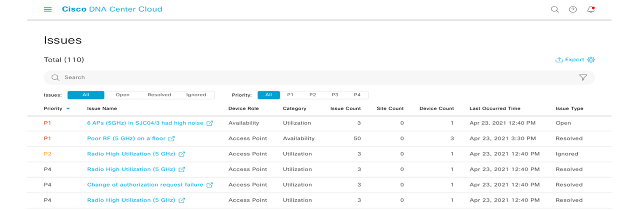Click external link icon beside Poor RF issue
The width and height of the screenshot is (644, 211).
tap(172, 139)
